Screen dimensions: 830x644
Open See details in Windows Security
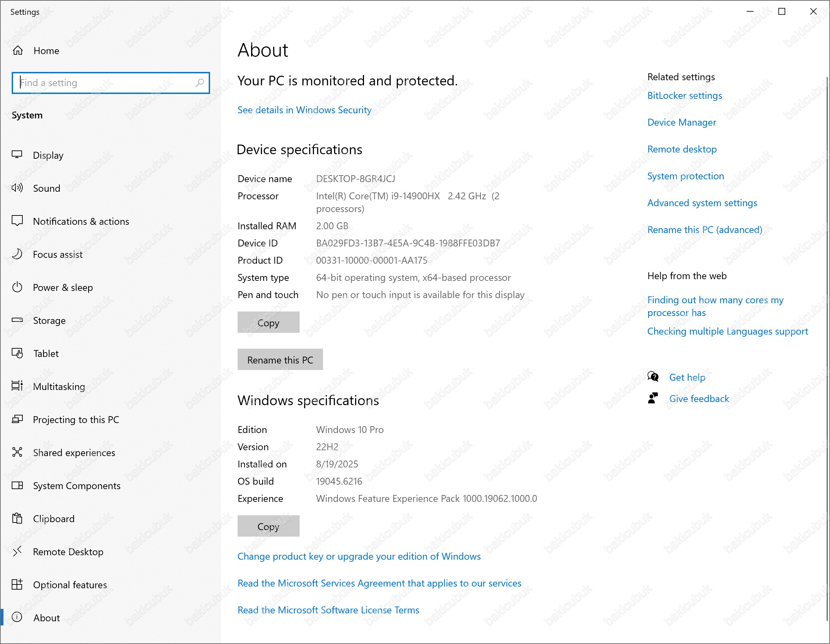coord(304,110)
